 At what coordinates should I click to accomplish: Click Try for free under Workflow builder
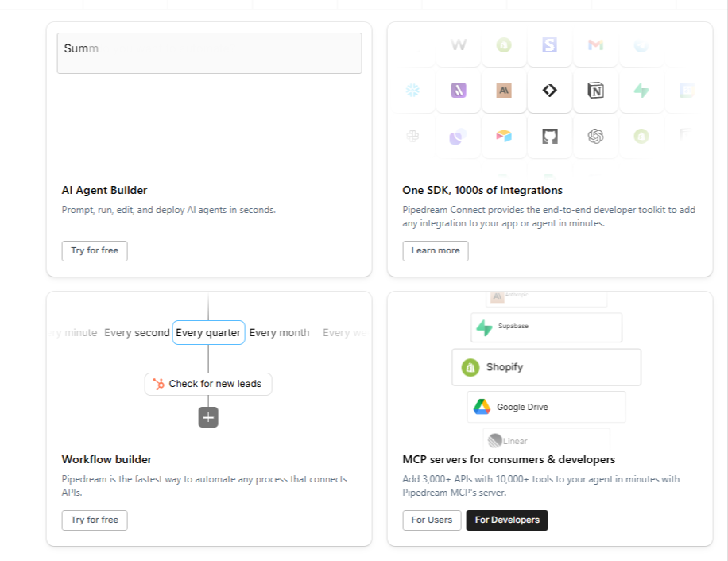95,520
